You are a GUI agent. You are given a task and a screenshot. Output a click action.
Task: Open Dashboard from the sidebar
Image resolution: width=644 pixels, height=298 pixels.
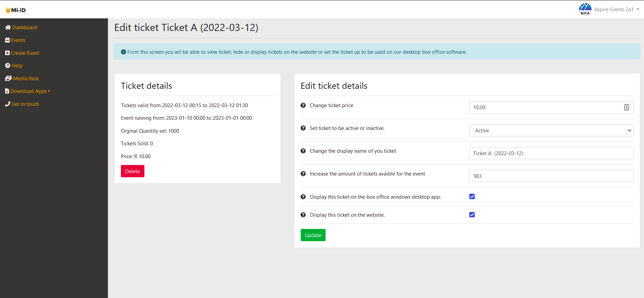click(x=25, y=28)
